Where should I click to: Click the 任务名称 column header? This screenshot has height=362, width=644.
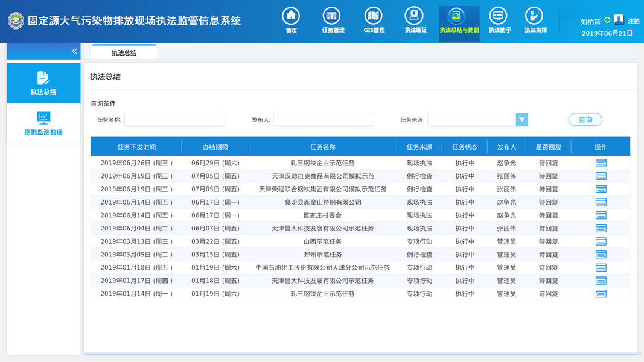coord(323,147)
